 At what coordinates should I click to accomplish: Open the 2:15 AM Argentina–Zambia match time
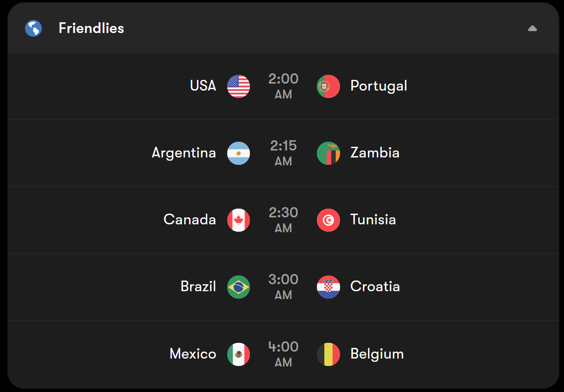(283, 153)
